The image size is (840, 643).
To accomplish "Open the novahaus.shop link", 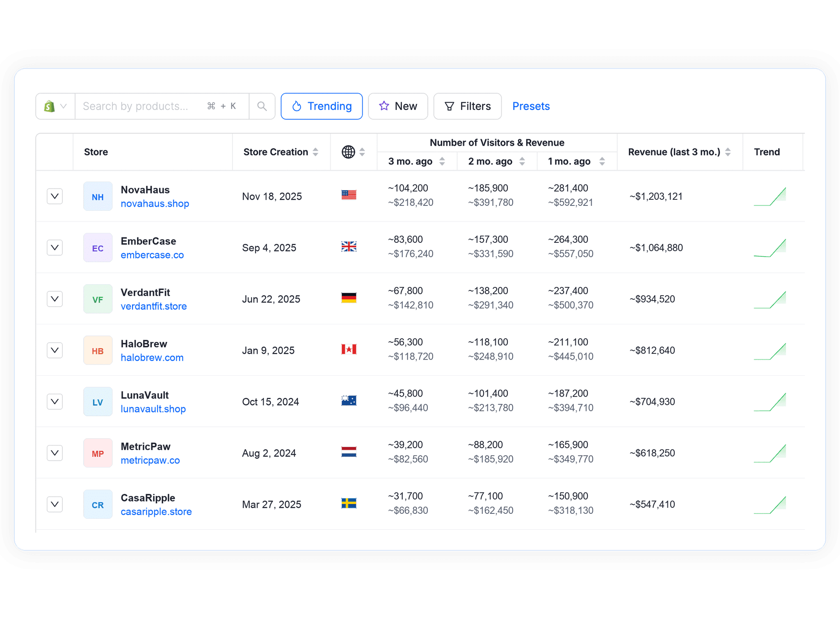I will click(155, 204).
